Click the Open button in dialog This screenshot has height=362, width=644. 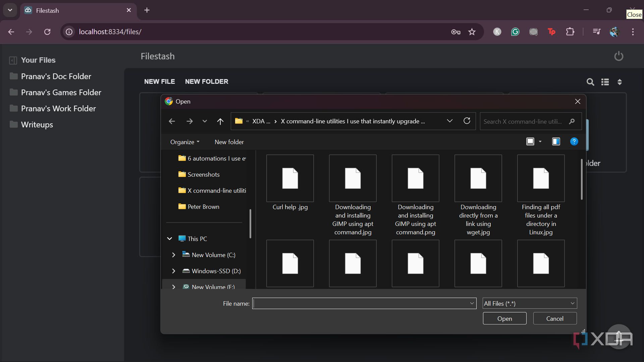(504, 318)
